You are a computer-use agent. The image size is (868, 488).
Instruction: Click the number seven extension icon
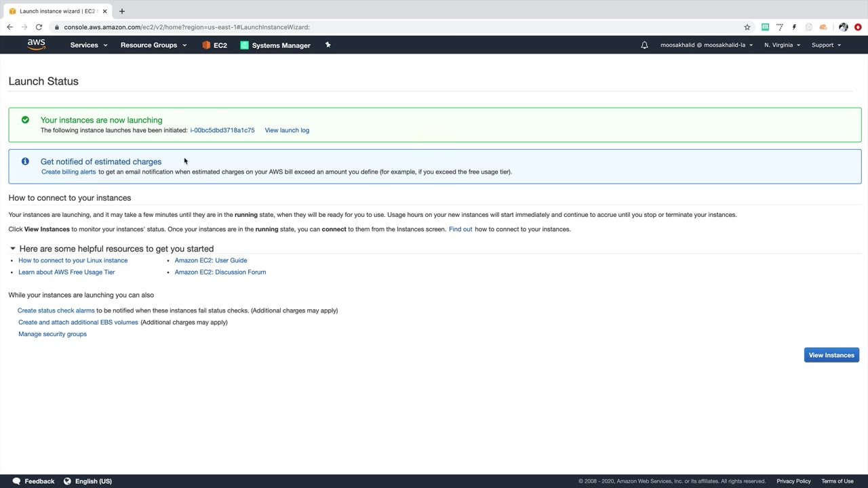(780, 27)
